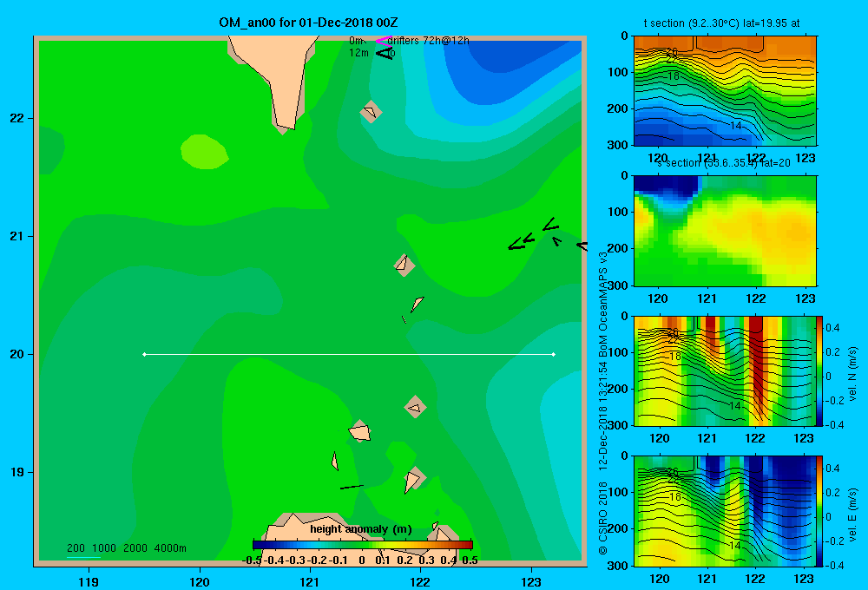
Task: Click depth label 300 on salinity section
Action: click(618, 285)
